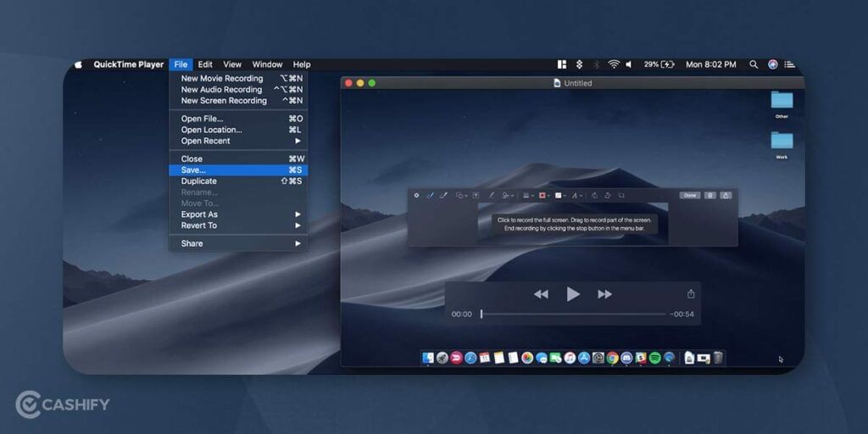Expand the Share submenu

238,243
